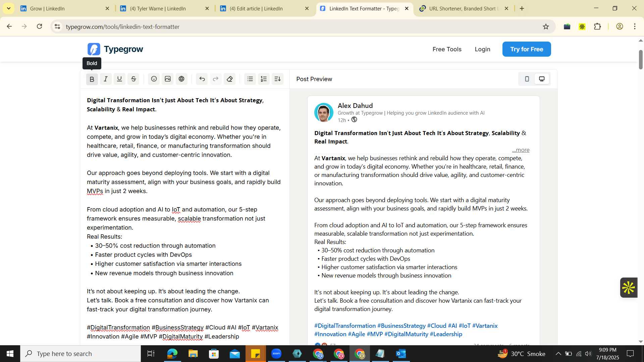Click the page vertical scrollbar thumb
The height and width of the screenshot is (362, 644).
[x=641, y=60]
